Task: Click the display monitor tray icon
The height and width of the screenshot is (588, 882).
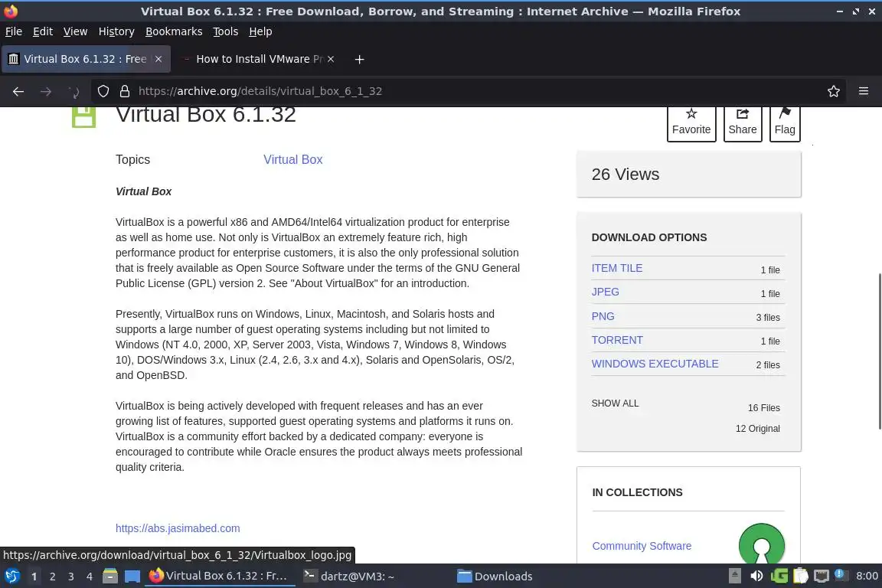Action: pos(822,576)
